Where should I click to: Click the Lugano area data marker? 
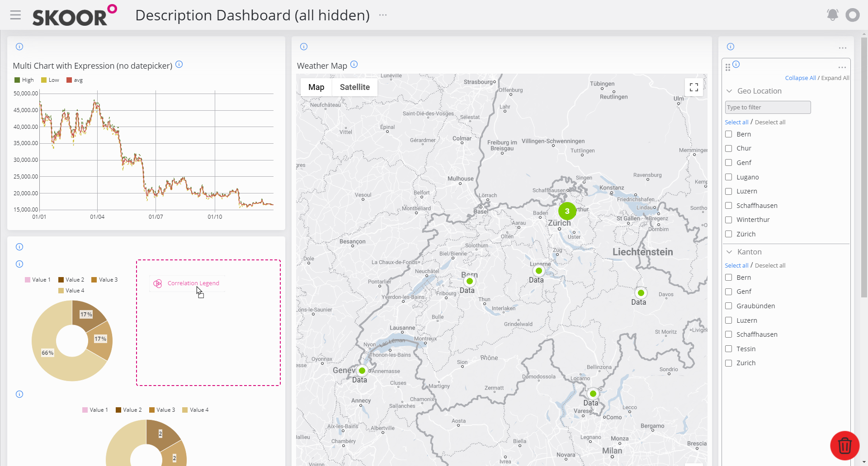coord(593,394)
